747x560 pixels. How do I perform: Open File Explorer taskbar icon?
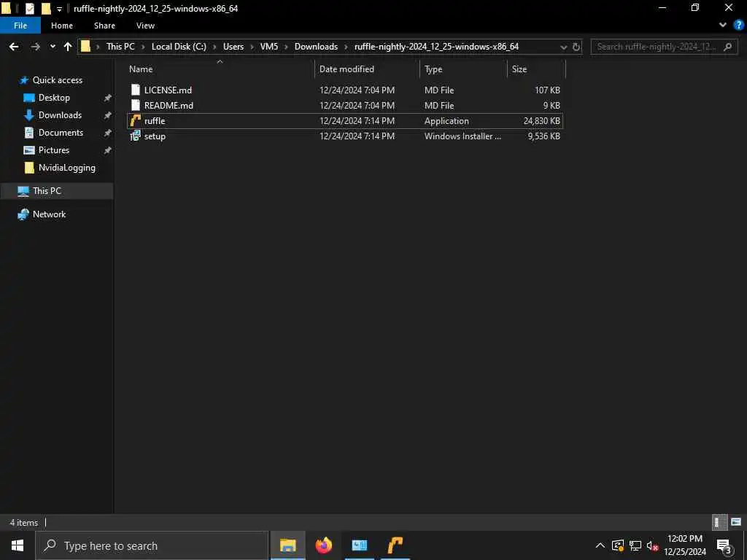point(287,545)
